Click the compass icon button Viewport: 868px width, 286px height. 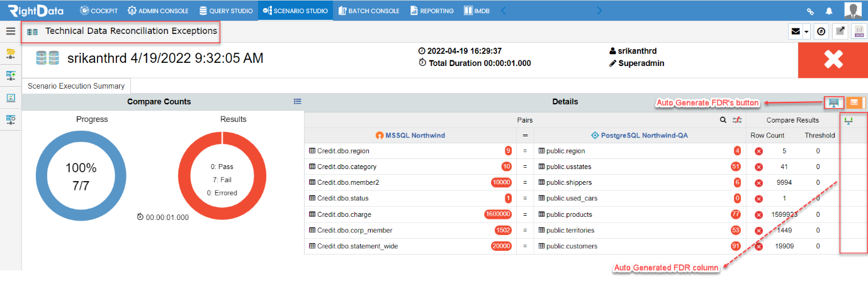point(821,31)
